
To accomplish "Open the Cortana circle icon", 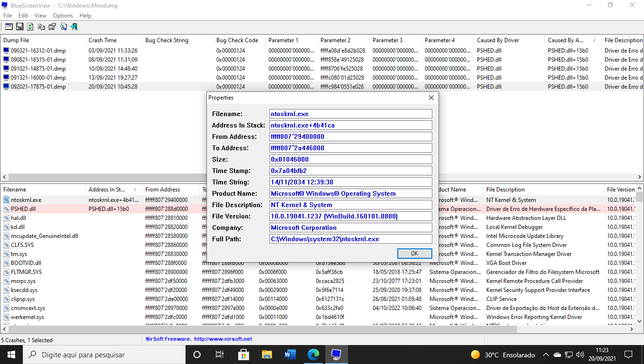I will coord(197,355).
